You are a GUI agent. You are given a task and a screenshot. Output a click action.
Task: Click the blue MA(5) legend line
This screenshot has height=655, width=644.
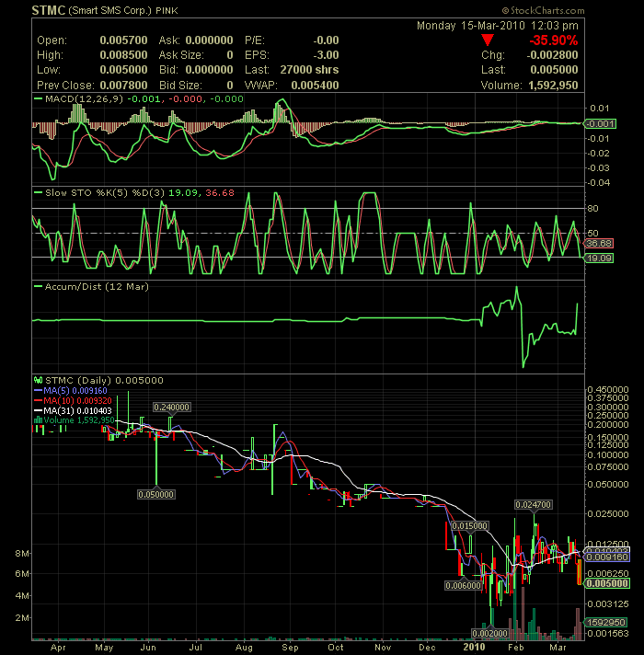39,390
